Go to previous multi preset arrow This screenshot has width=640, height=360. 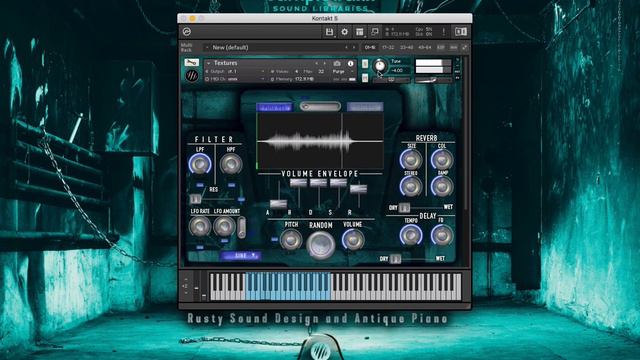pos(346,47)
